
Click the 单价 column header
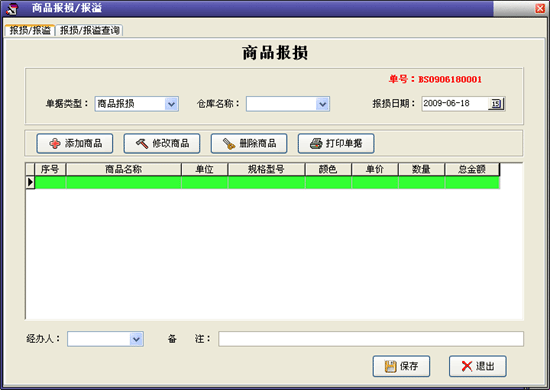coord(375,169)
